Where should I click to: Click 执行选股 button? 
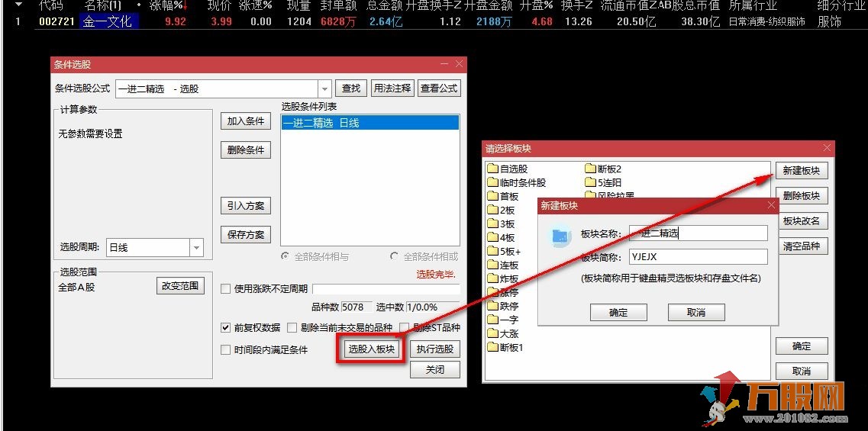pyautogui.click(x=435, y=349)
